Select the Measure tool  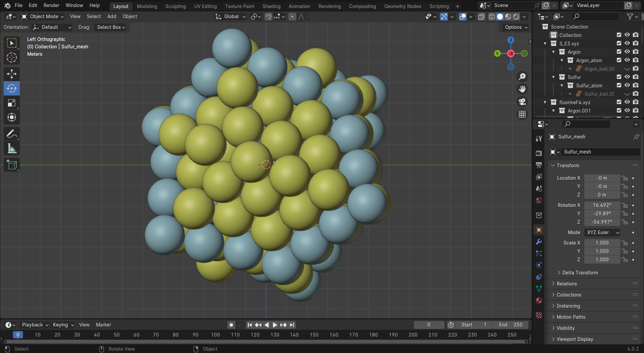click(x=12, y=148)
